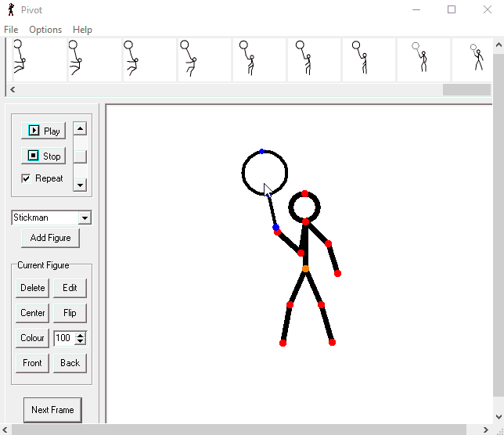Select the third frame thumbnail in timeline
The height and width of the screenshot is (435, 504).
click(x=149, y=59)
